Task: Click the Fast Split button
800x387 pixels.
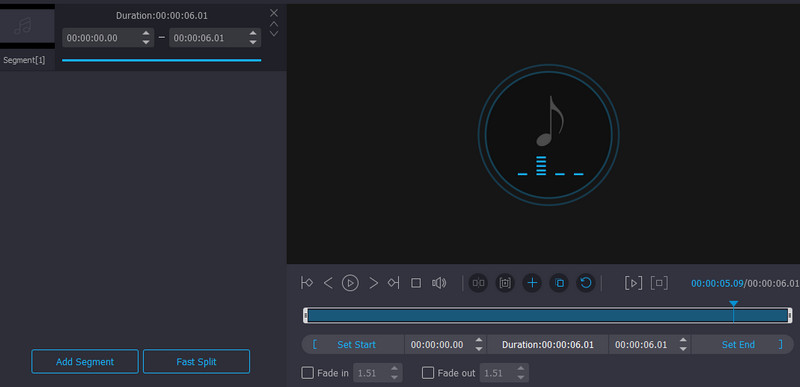Action: click(x=196, y=362)
